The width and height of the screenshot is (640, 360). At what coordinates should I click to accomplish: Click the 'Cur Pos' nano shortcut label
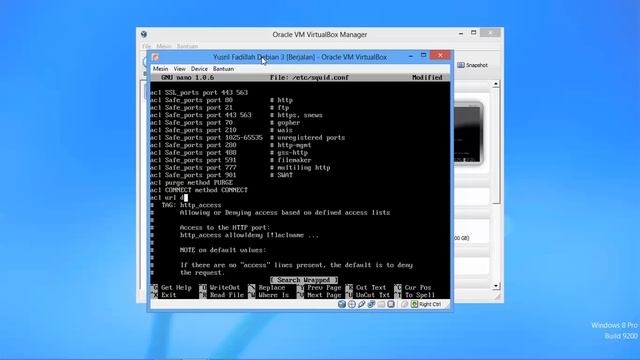point(418,288)
